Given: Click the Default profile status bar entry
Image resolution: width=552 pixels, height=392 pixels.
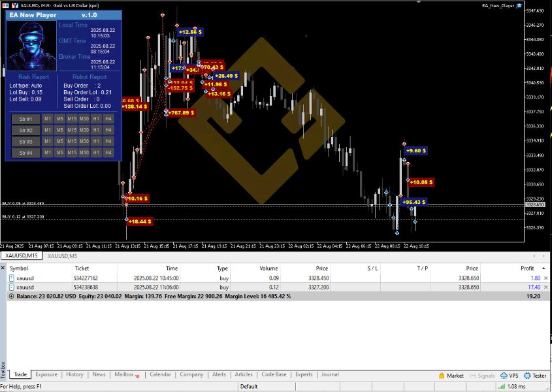Looking at the screenshot, I should click(249, 386).
